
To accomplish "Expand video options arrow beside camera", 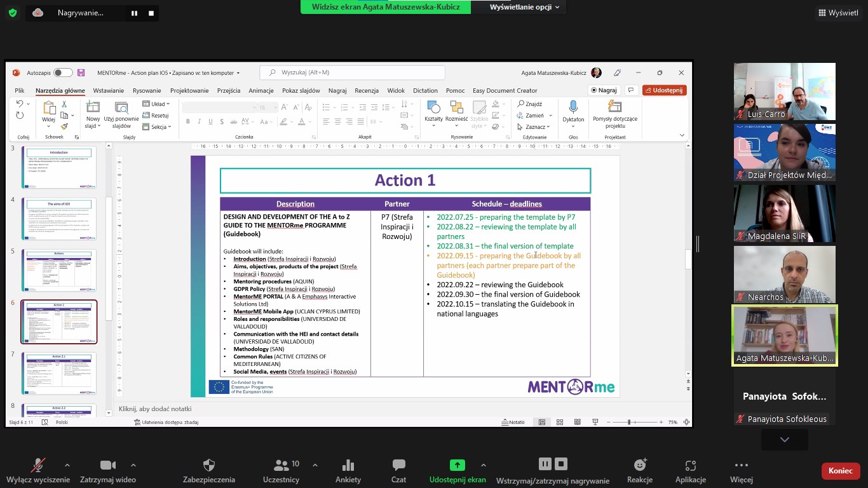I will pyautogui.click(x=133, y=465).
